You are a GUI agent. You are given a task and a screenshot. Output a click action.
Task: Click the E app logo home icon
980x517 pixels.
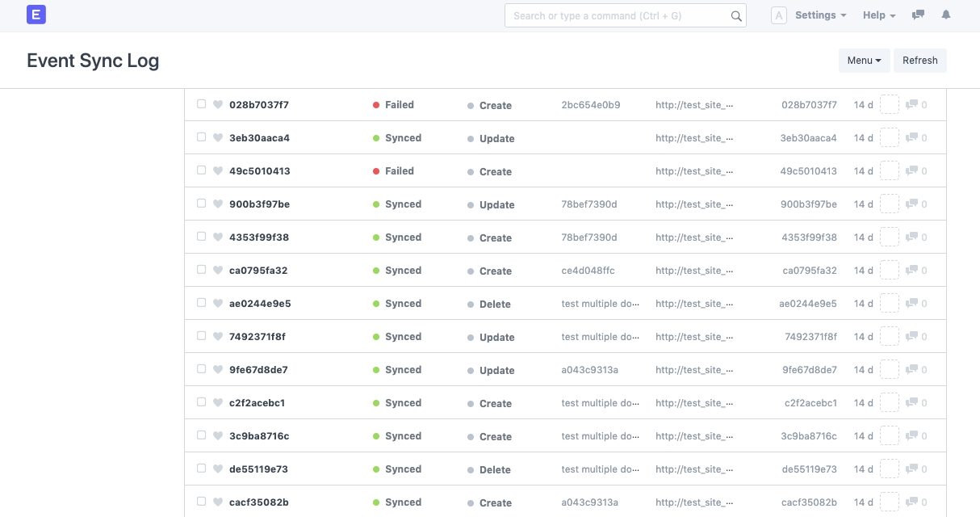[x=36, y=15]
